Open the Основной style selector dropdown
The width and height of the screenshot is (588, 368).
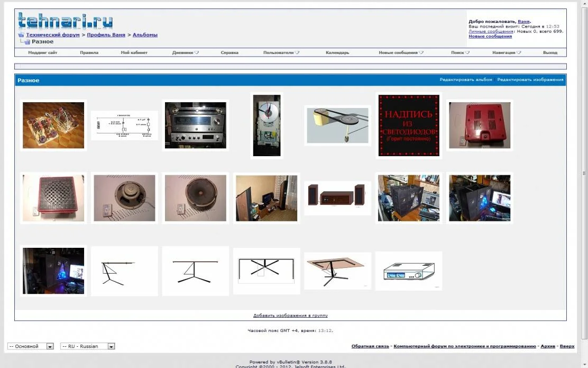tap(31, 346)
